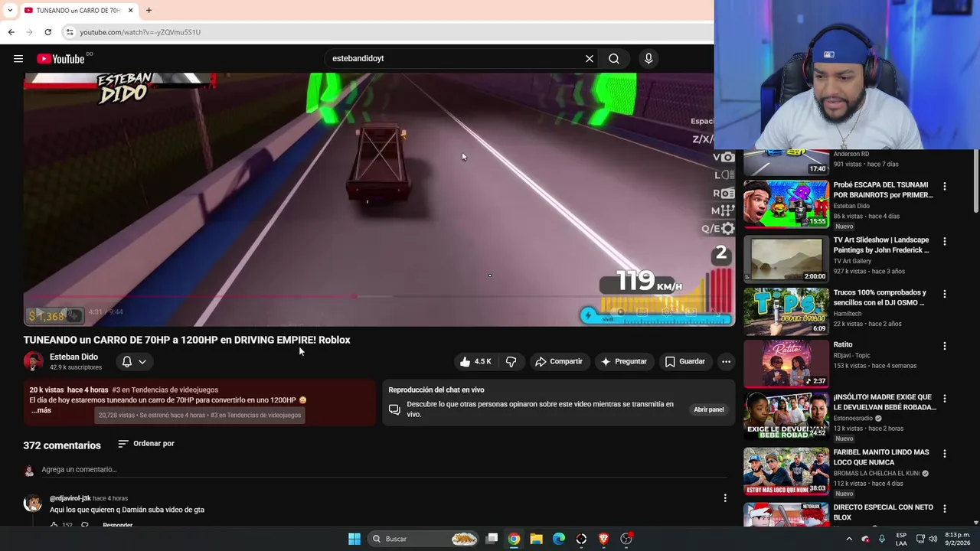Open #3 en Tendencias de videojuegos link
This screenshot has height=551, width=980.
(165, 390)
